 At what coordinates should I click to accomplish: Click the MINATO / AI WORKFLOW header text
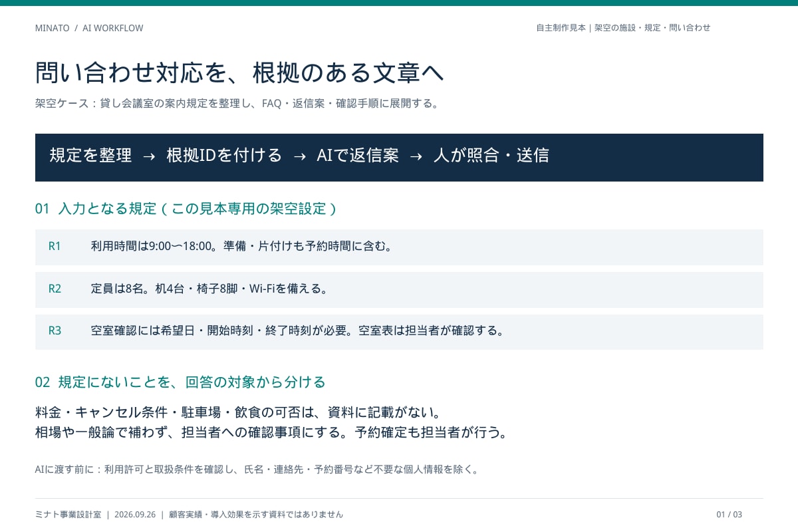(89, 28)
